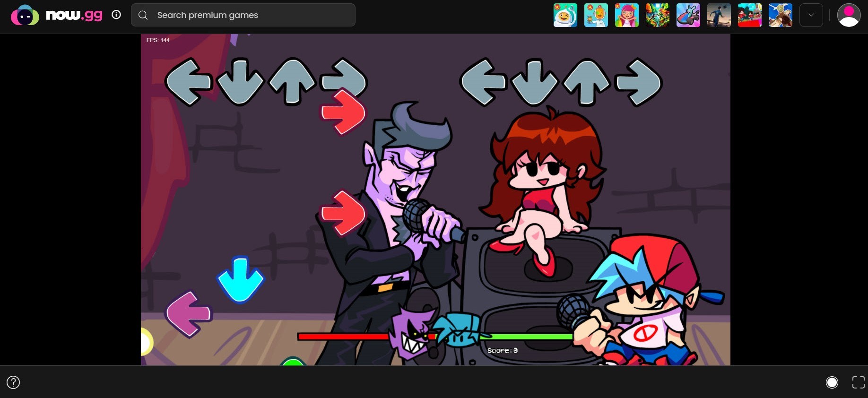Open the user profile avatar
This screenshot has width=868, height=398.
[849, 15]
